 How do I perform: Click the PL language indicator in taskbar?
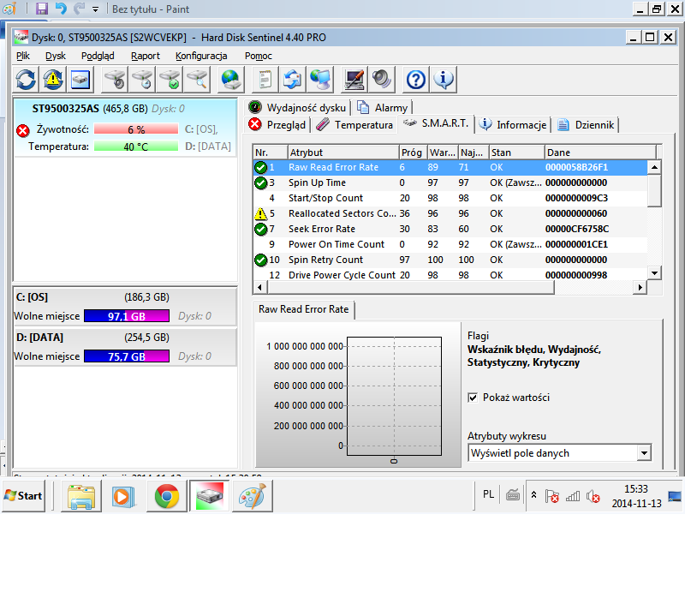(488, 494)
